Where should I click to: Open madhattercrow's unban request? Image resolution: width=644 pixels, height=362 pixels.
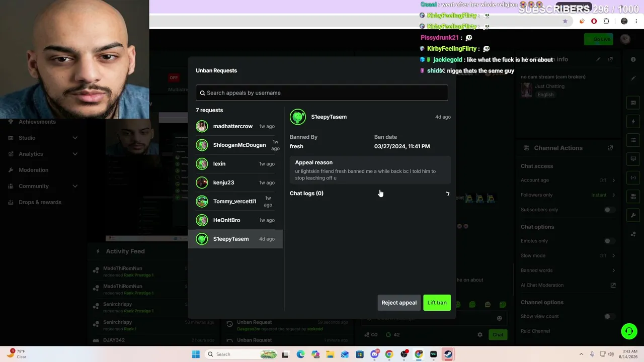pyautogui.click(x=235, y=126)
